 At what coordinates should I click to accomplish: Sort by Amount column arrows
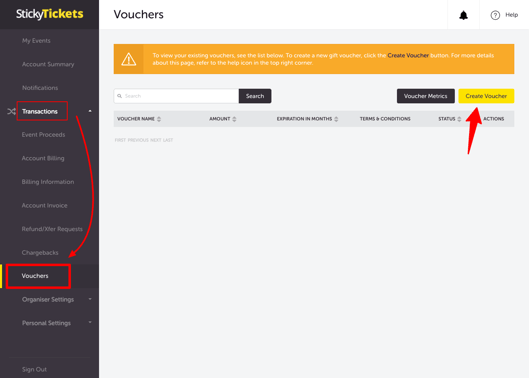(x=234, y=119)
